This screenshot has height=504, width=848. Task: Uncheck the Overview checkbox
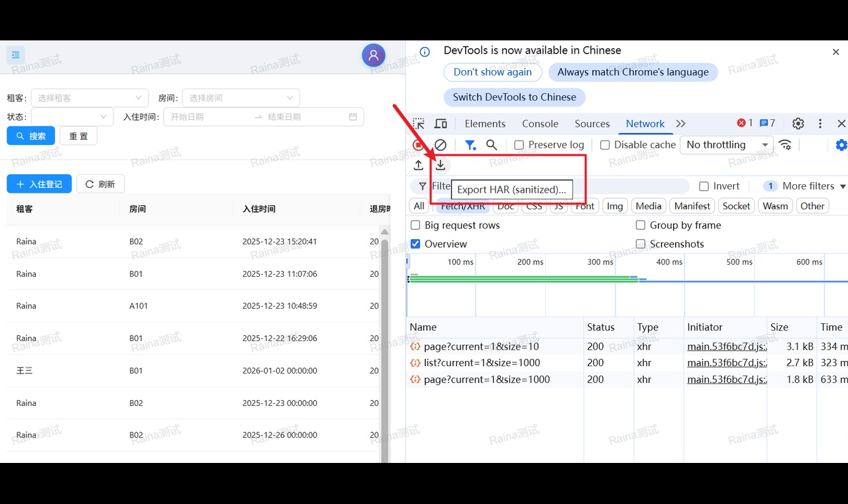click(x=415, y=244)
